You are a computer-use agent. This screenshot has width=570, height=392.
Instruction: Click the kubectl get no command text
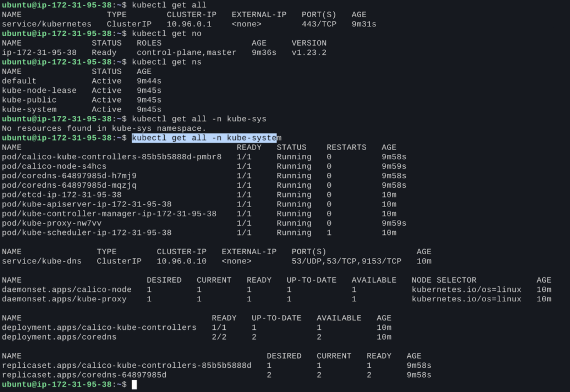pos(166,34)
